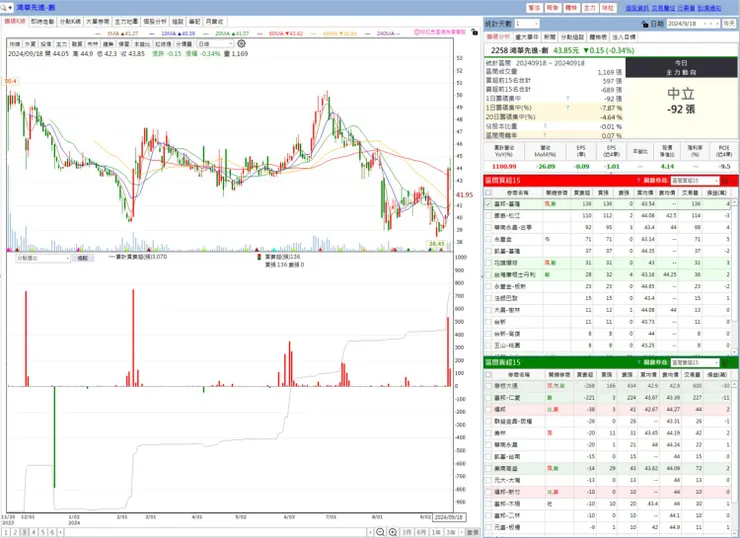Click the 5MA legend marker
Image resolution: width=740 pixels, height=538 pixels.
(98, 34)
